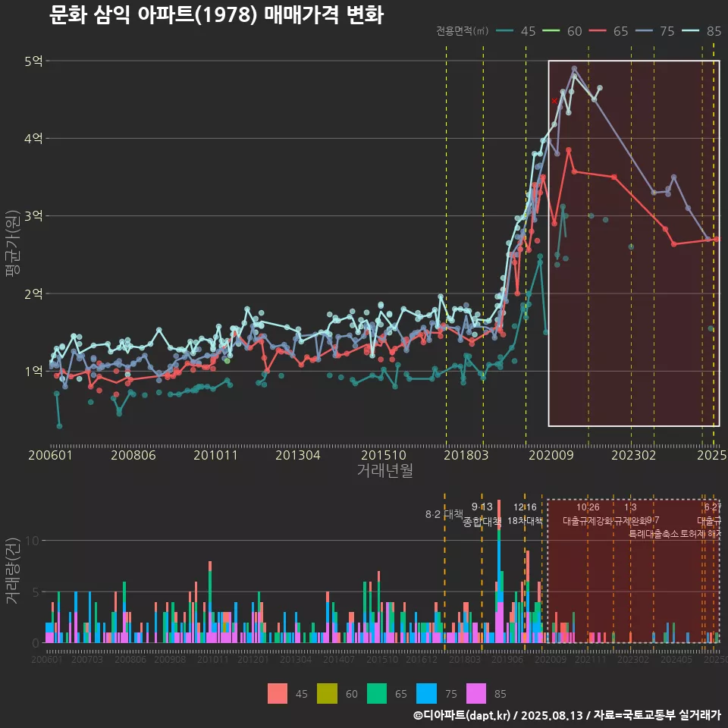Click the 2억 y-axis tick label
The width and height of the screenshot is (728, 728).
click(33, 293)
